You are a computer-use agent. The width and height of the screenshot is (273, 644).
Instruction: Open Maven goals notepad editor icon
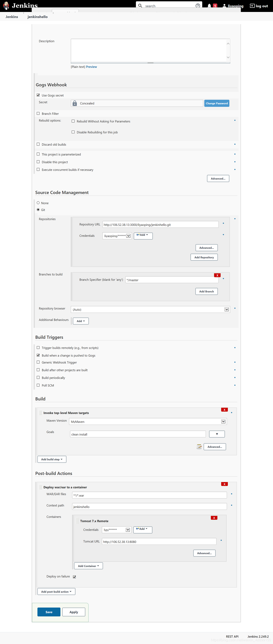(199, 447)
